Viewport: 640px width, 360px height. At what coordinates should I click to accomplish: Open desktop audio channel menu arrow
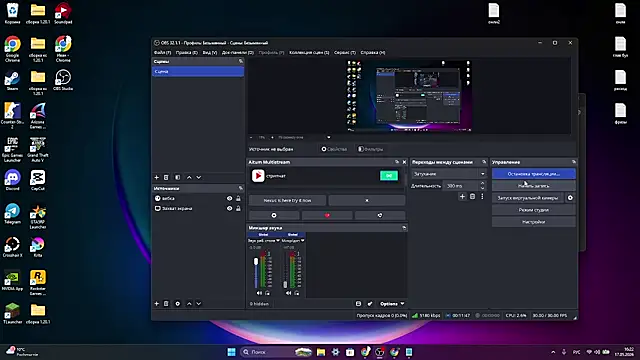coord(278,241)
